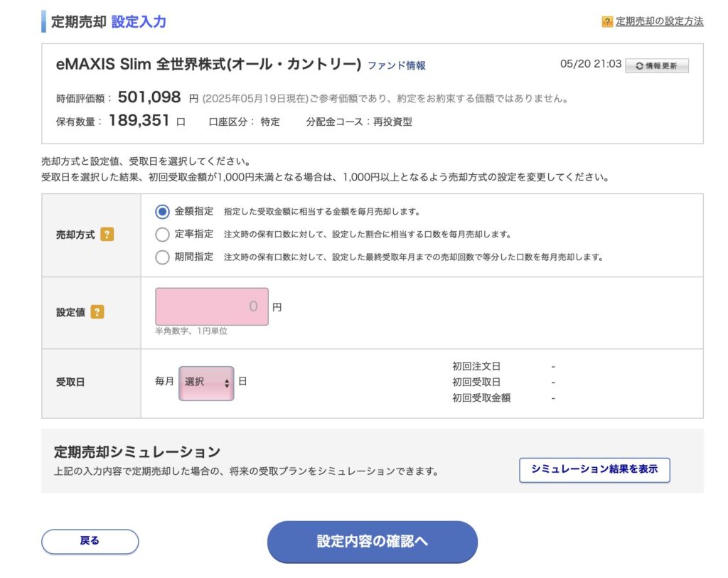Open the ファンド情報 link
This screenshot has width=728, height=578.
click(x=397, y=65)
